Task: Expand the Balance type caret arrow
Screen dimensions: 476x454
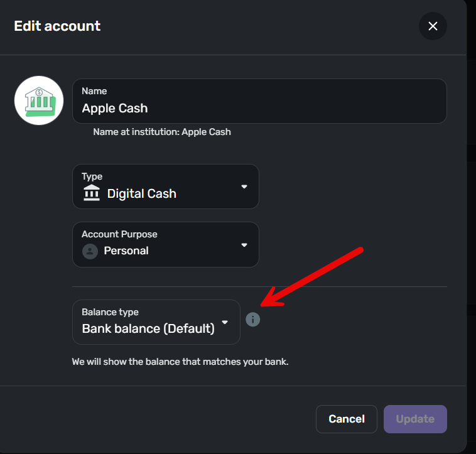Action: point(225,322)
